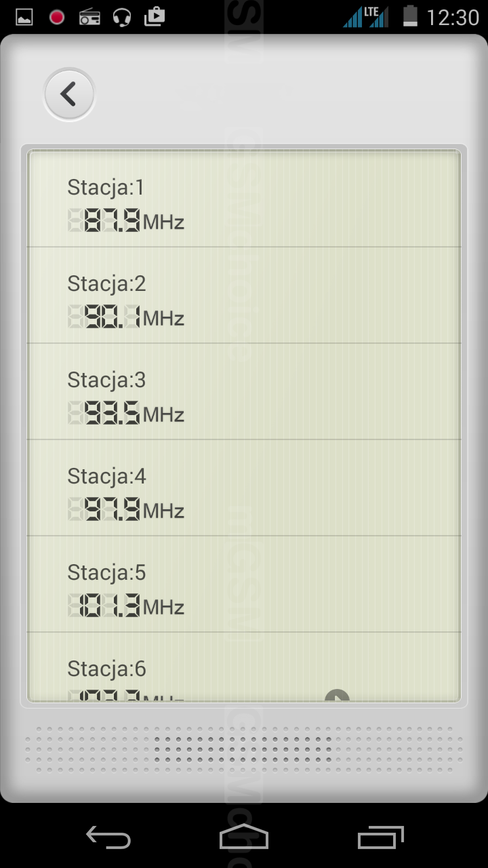Image resolution: width=488 pixels, height=868 pixels.
Task: Tap the red record notification icon
Action: tap(57, 17)
